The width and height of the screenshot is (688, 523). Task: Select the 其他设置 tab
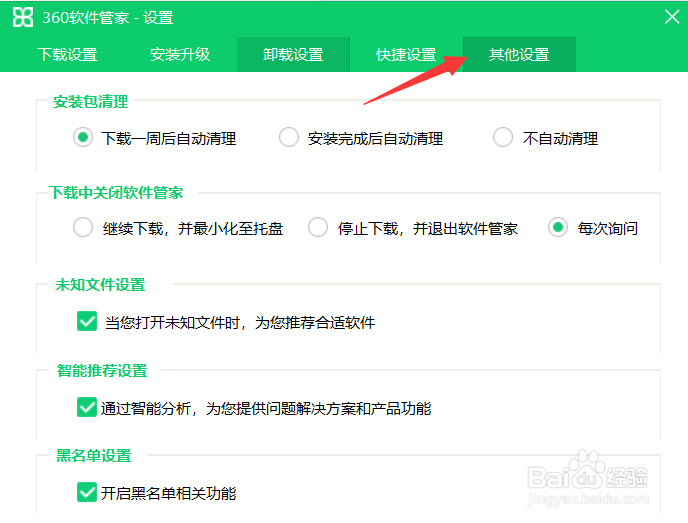pos(519,54)
